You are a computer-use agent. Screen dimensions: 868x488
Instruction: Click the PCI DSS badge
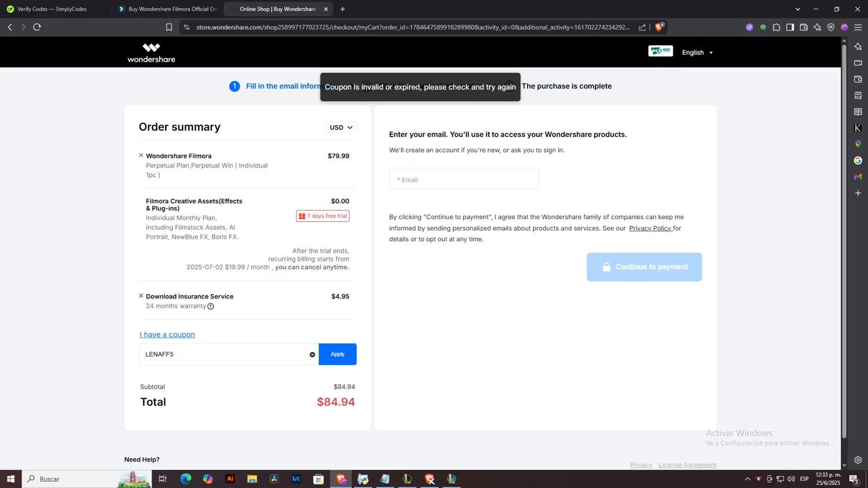pos(660,51)
